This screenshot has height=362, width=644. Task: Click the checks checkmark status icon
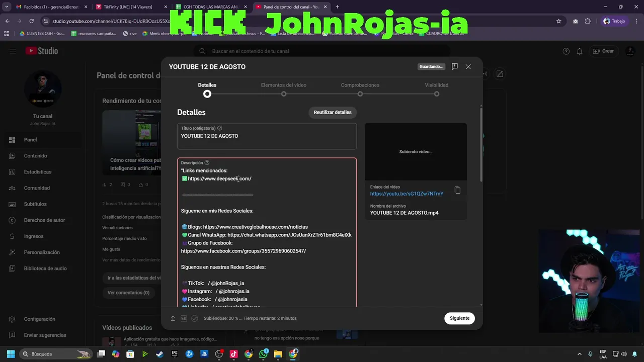tap(195, 318)
